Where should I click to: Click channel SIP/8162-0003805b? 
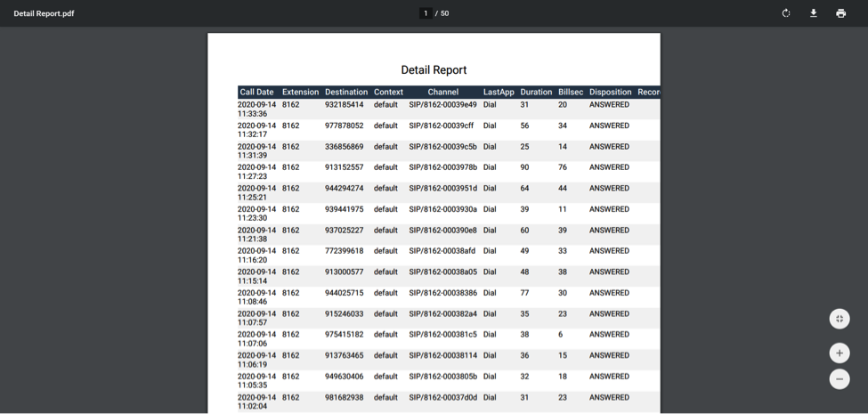pyautogui.click(x=442, y=377)
